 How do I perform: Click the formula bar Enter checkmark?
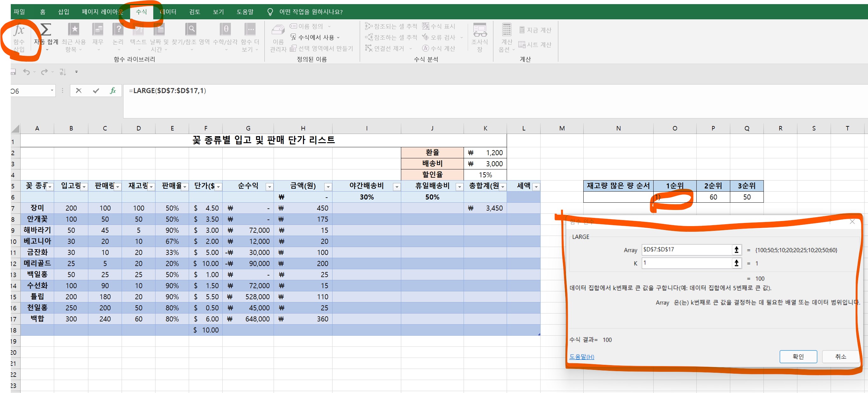(x=96, y=91)
